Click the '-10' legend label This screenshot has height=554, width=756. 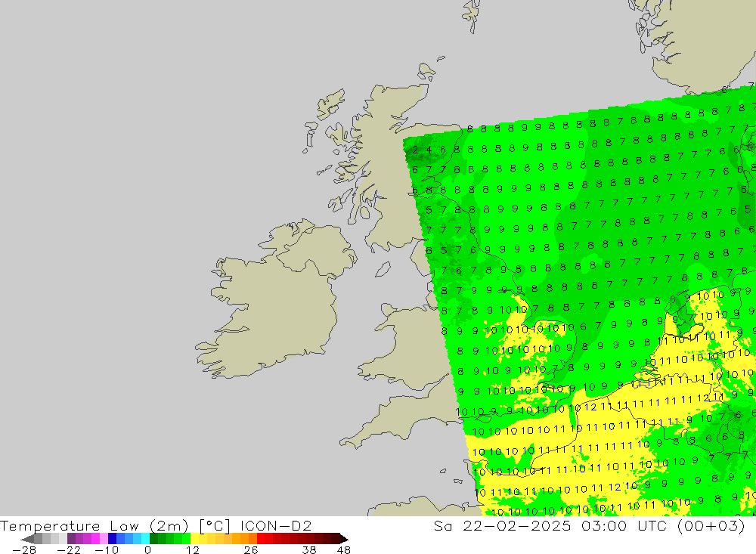coord(107,550)
